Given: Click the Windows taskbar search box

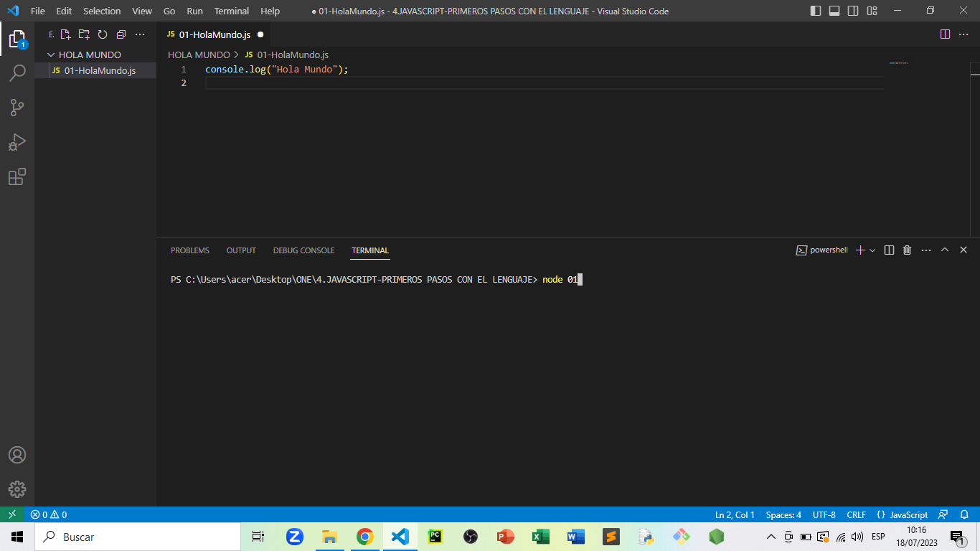Looking at the screenshot, I should click(x=138, y=537).
